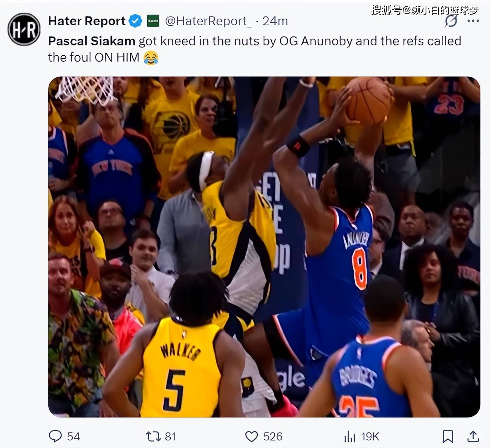
Task: Open the 24m timestamp permalink
Action: [x=275, y=21]
